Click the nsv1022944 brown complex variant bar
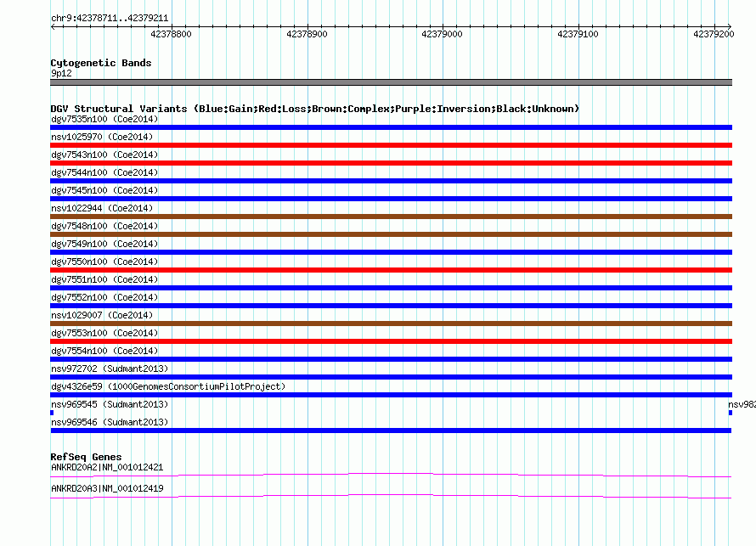Image resolution: width=756 pixels, height=546 pixels. pos(391,217)
